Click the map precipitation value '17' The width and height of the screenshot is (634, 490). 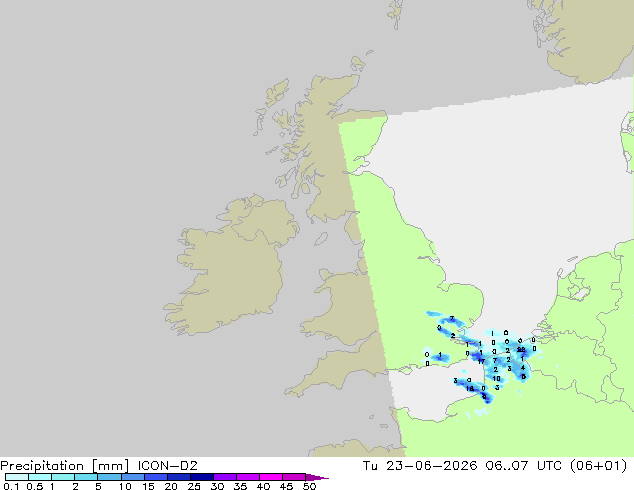coord(481,361)
